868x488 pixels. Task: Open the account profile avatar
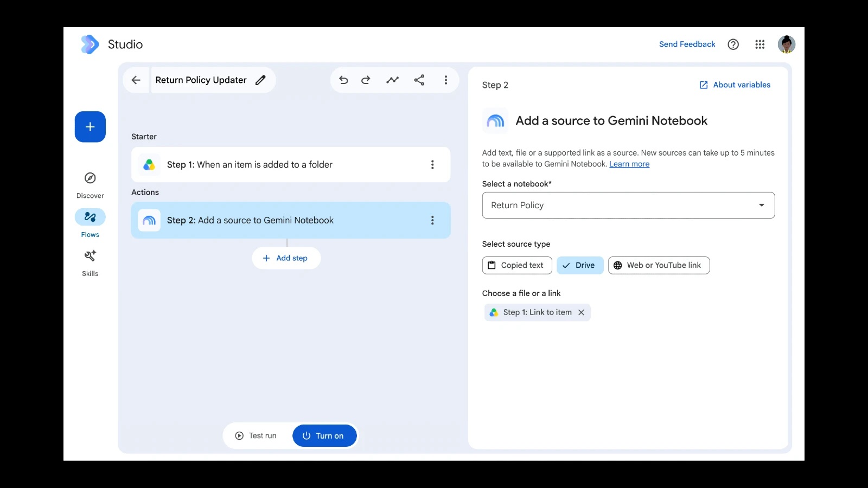pyautogui.click(x=786, y=44)
